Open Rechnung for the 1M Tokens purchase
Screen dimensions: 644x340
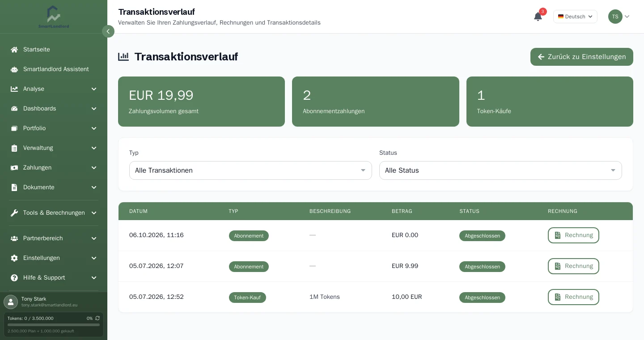coord(573,297)
